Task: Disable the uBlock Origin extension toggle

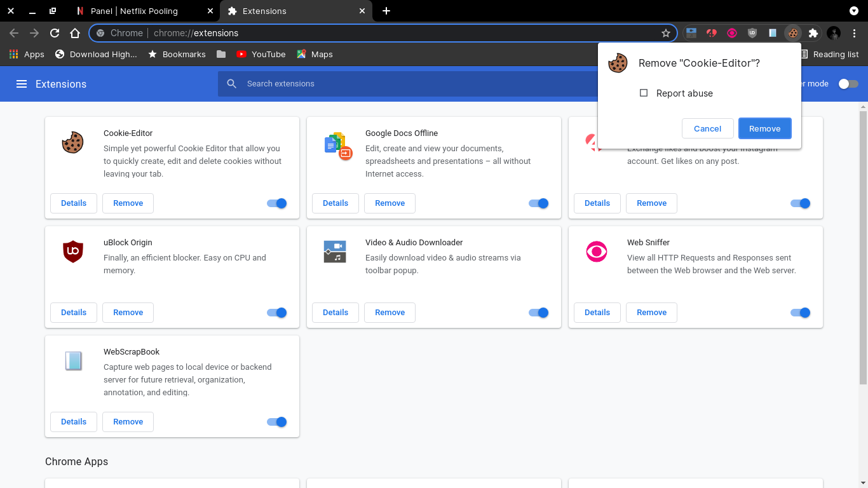Action: (277, 313)
